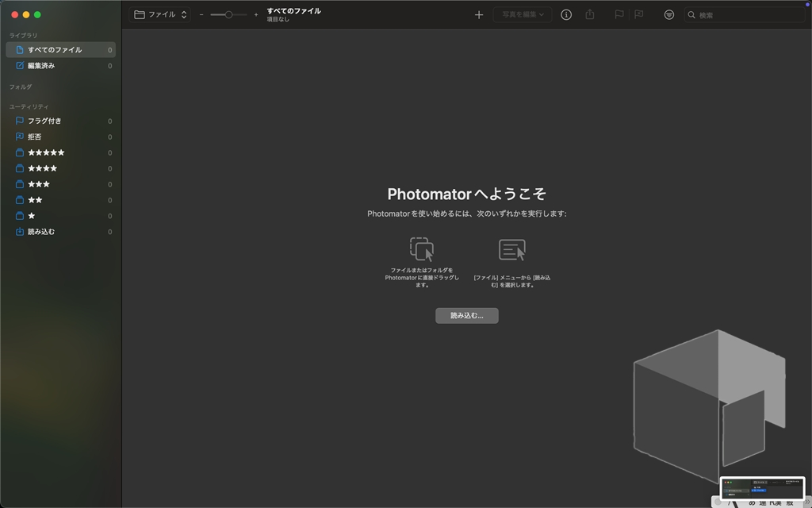Select the five-star ★★★★★ collection
The height and width of the screenshot is (508, 812).
(60, 152)
